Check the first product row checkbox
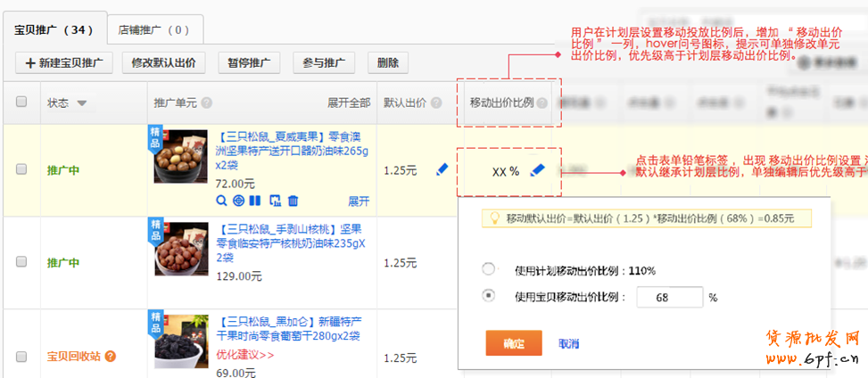This screenshot has width=868, height=378. coord(21,169)
